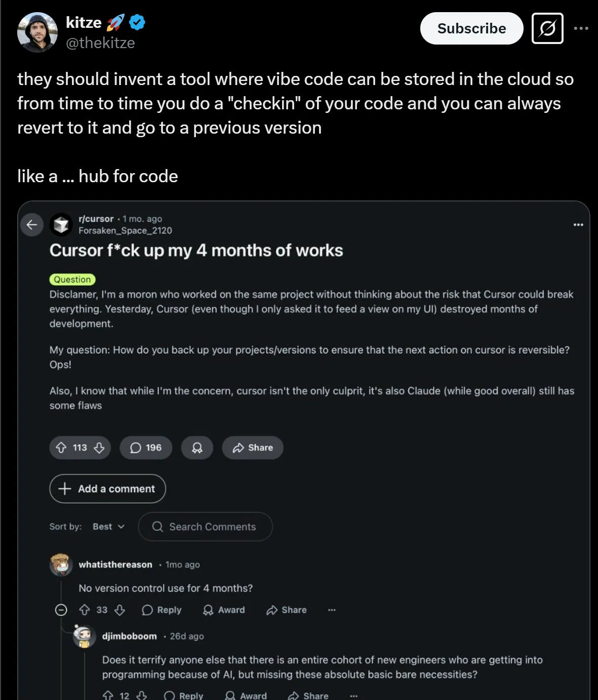The width and height of the screenshot is (598, 700).
Task: Open kitze's profile picture
Action: tap(37, 32)
